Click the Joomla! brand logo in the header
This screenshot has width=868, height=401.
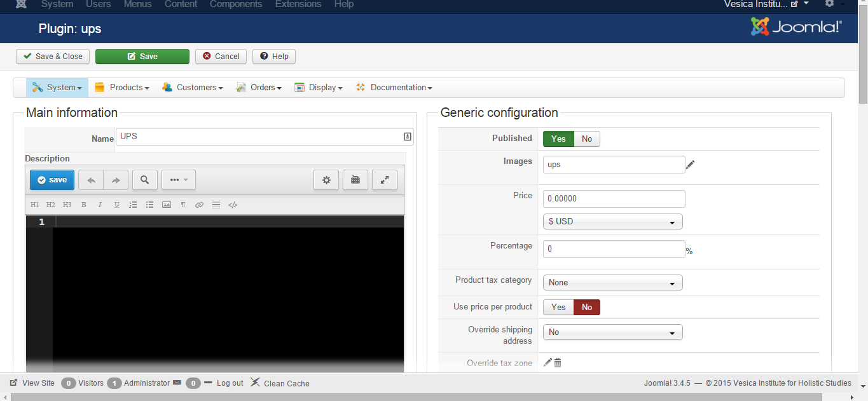(796, 27)
